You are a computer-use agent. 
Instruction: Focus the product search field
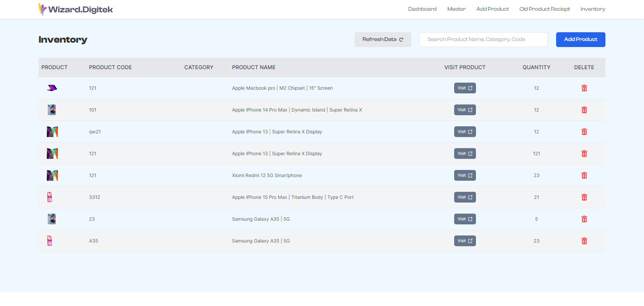(x=483, y=40)
